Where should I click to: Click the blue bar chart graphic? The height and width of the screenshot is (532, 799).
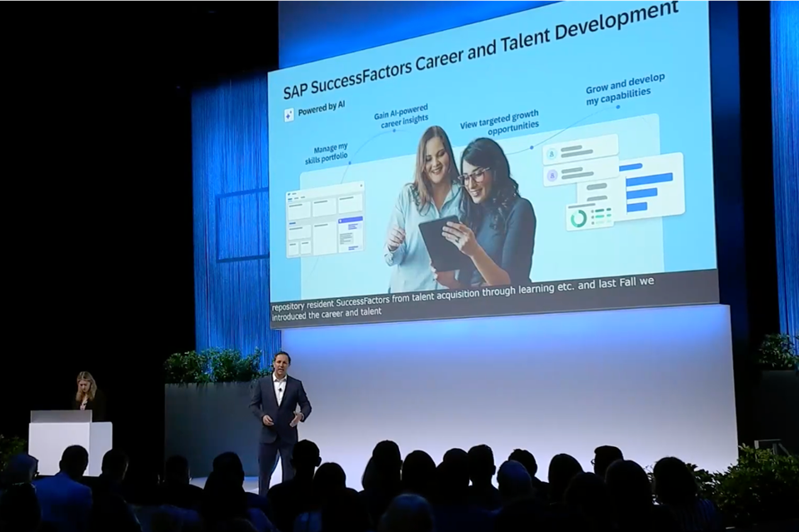(647, 186)
